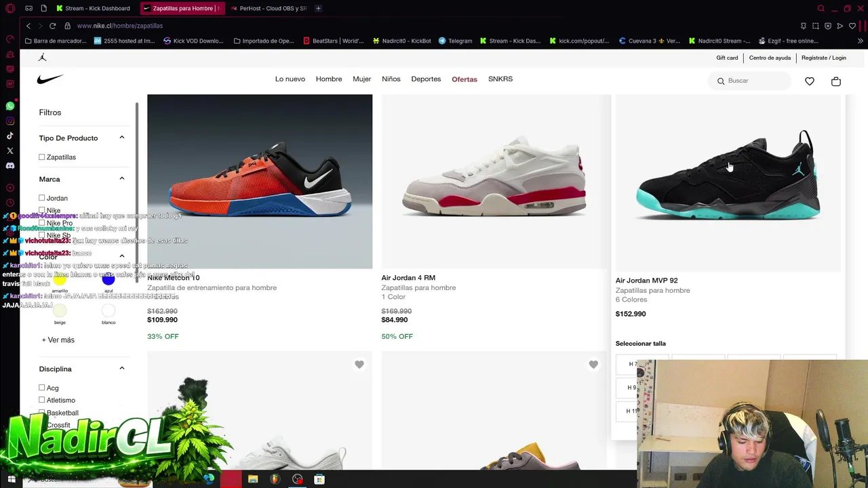Screen dimensions: 868x488
Task: Open Lo nuevo menu
Action: click(290, 79)
